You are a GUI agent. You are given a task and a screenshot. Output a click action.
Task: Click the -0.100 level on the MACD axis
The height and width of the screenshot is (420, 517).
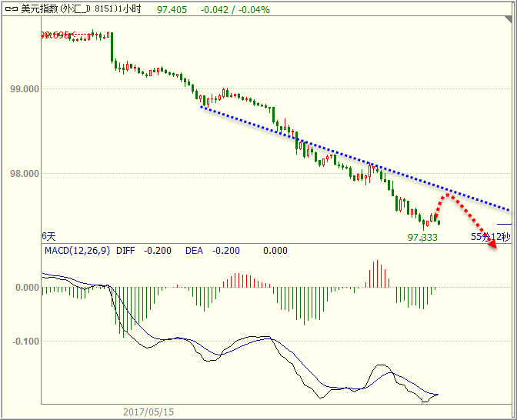tap(25, 341)
